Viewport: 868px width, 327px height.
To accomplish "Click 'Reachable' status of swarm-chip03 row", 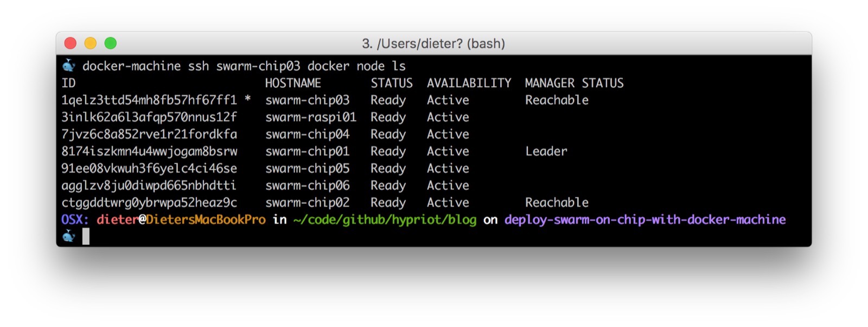I will coord(557,100).
